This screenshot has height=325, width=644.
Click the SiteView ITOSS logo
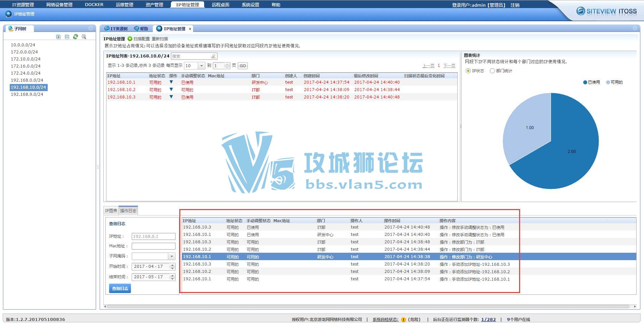click(606, 11)
